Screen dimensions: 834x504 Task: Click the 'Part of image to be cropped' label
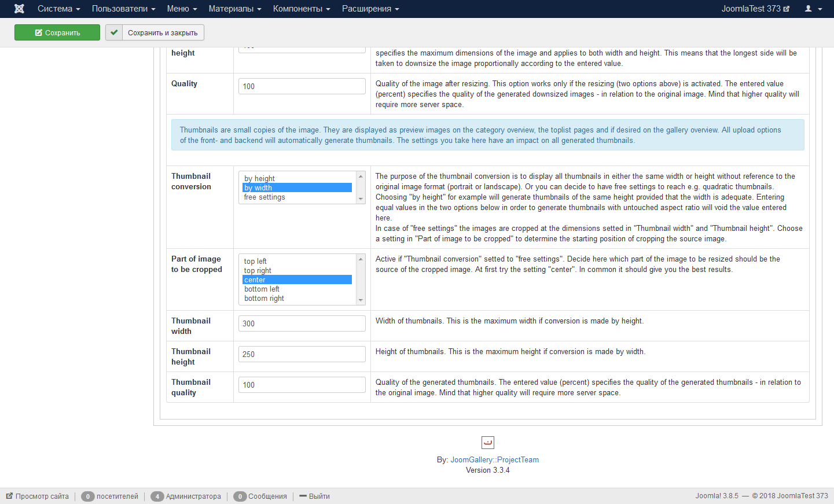pyautogui.click(x=197, y=264)
